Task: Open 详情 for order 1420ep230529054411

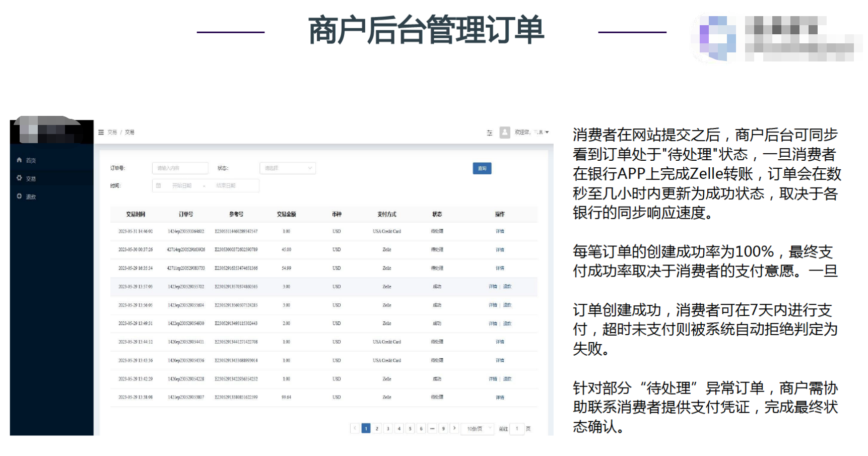Action: [x=500, y=342]
